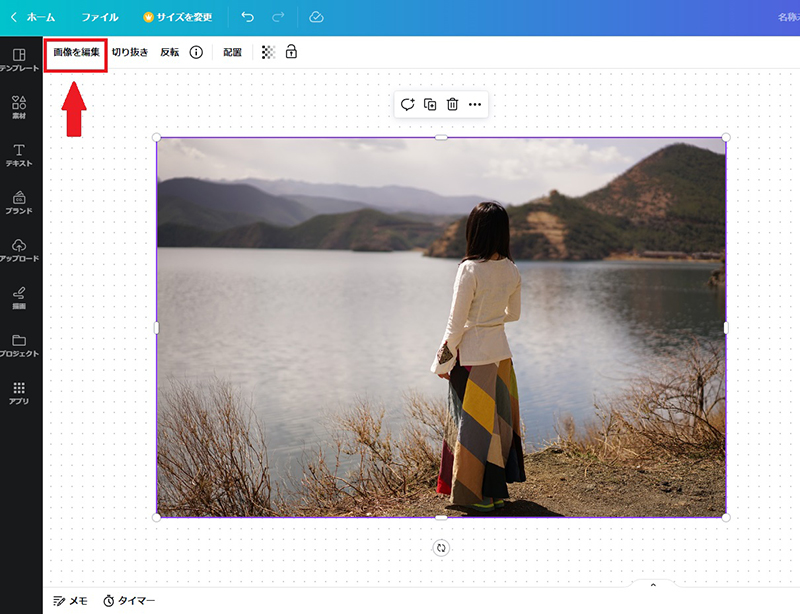Screen dimensions: 800x614
Task: Expand the bottom panel with the chevron
Action: [x=654, y=585]
